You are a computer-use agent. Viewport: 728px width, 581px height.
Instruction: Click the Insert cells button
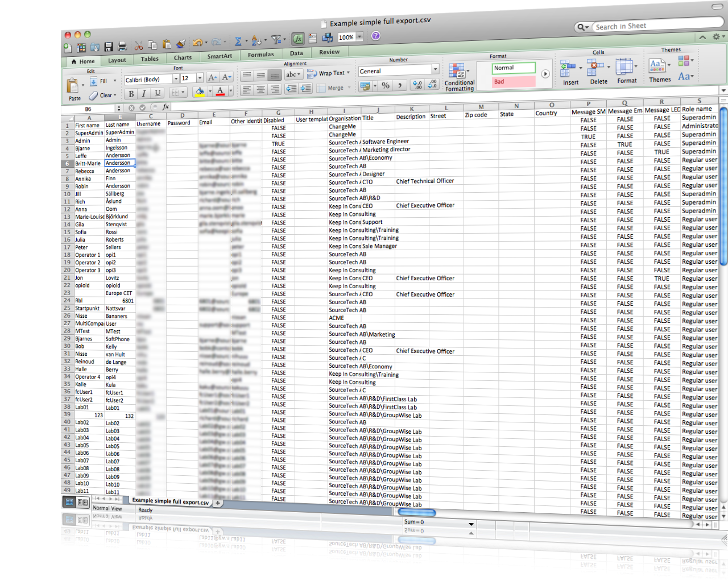click(x=570, y=73)
